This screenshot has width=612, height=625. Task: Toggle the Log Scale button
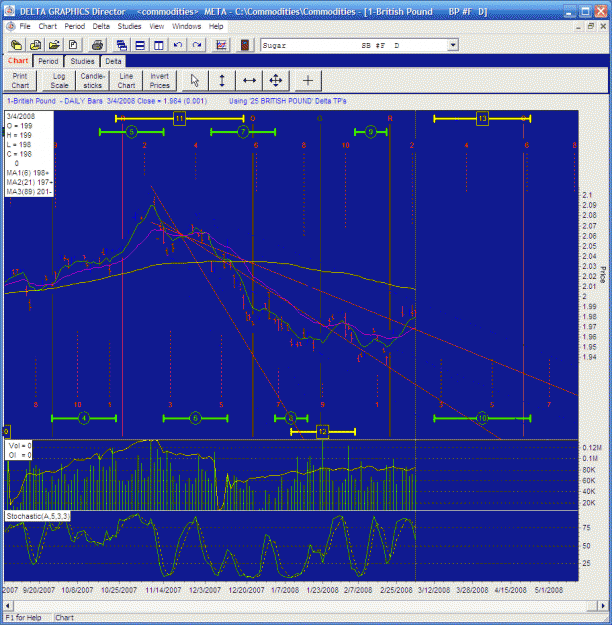click(x=59, y=81)
